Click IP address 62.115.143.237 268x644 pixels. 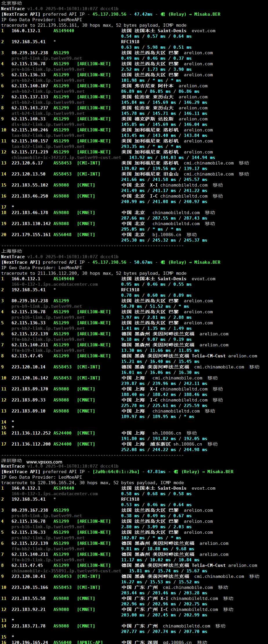click(30, 108)
